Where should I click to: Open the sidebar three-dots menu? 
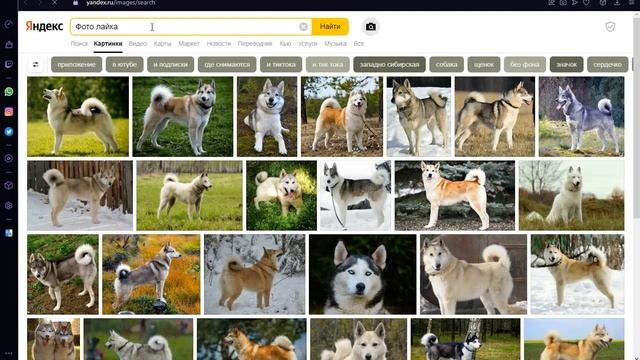coord(9,353)
